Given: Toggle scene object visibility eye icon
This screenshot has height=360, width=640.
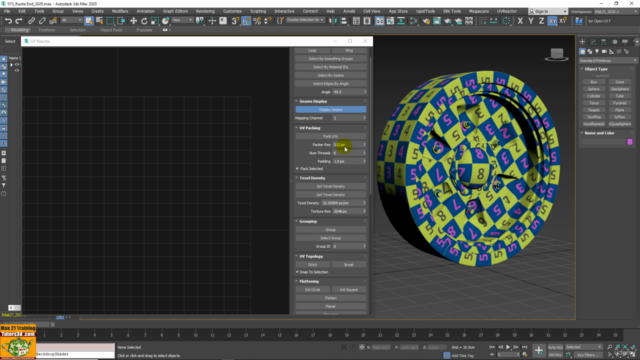Looking at the screenshot, I should [x=17, y=65].
